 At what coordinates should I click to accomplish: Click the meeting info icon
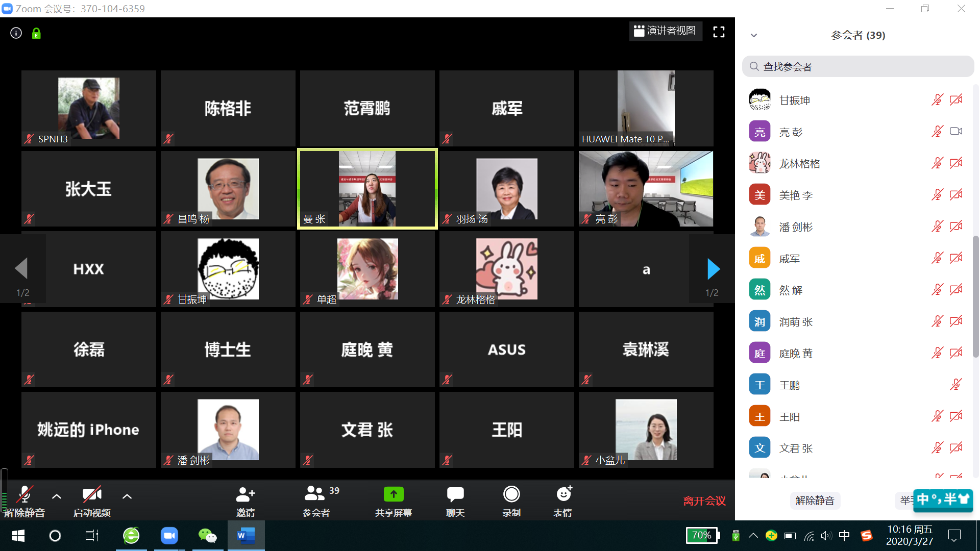pyautogui.click(x=16, y=33)
